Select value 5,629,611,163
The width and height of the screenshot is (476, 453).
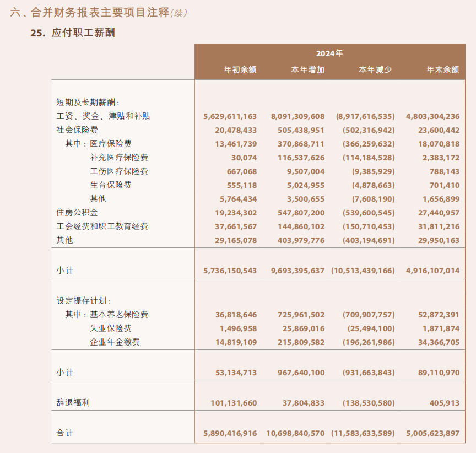pyautogui.click(x=230, y=116)
